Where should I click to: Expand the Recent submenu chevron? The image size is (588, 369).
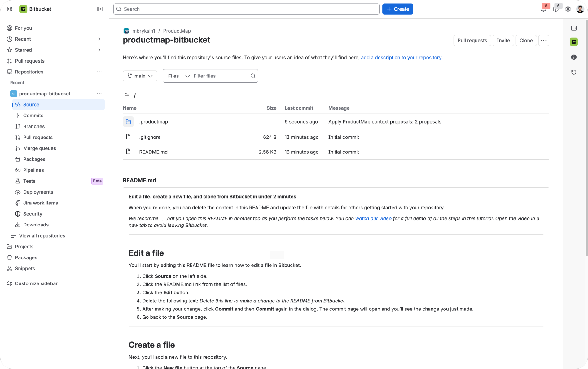click(x=99, y=39)
